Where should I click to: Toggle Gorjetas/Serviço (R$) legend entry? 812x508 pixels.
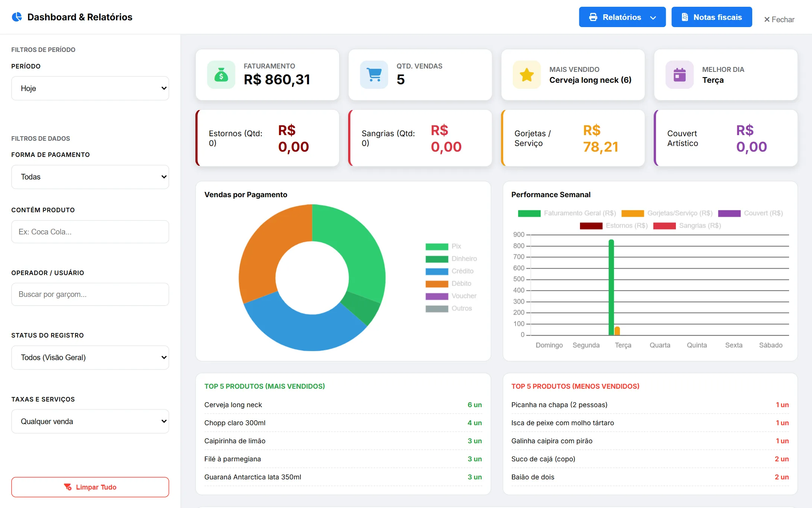(x=667, y=213)
